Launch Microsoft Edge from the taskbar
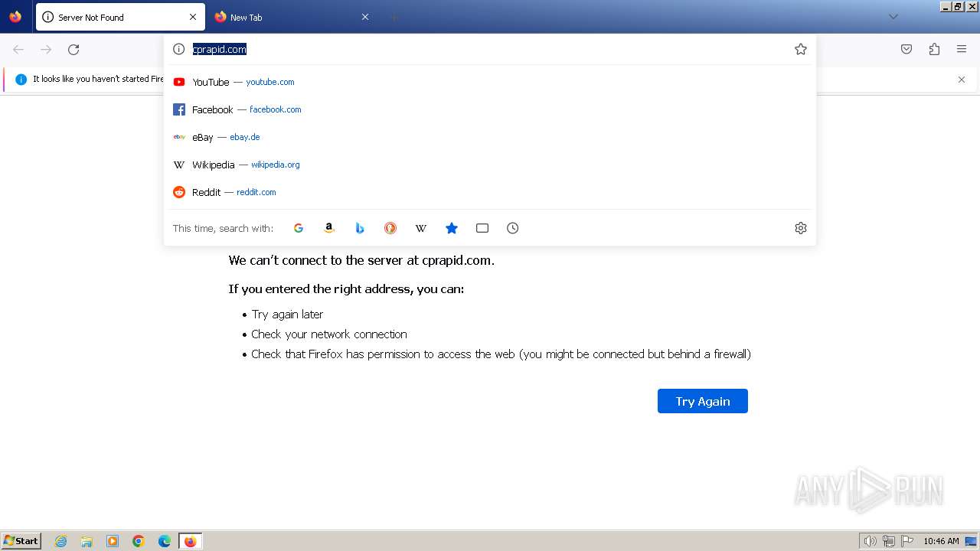Viewport: 980px width, 551px height. coord(165,541)
